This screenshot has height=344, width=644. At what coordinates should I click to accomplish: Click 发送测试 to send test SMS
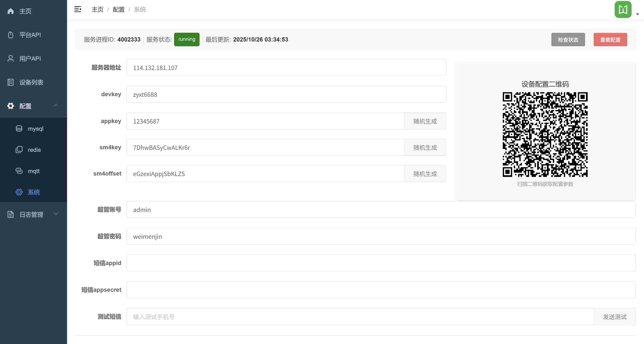pos(614,317)
